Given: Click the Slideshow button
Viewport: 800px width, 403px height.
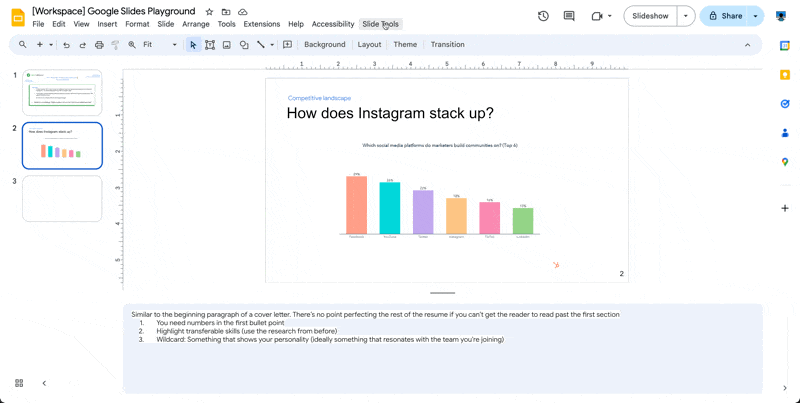Looking at the screenshot, I should 650,16.
